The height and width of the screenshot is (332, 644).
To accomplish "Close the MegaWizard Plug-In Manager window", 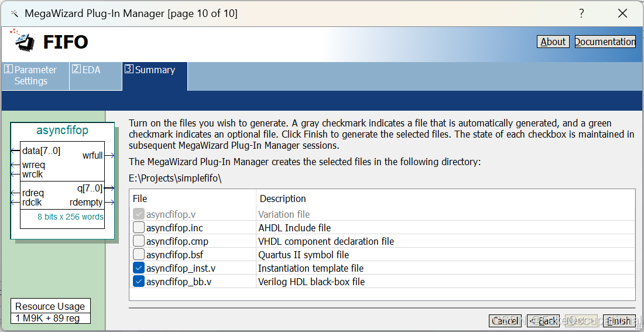I will tap(622, 13).
